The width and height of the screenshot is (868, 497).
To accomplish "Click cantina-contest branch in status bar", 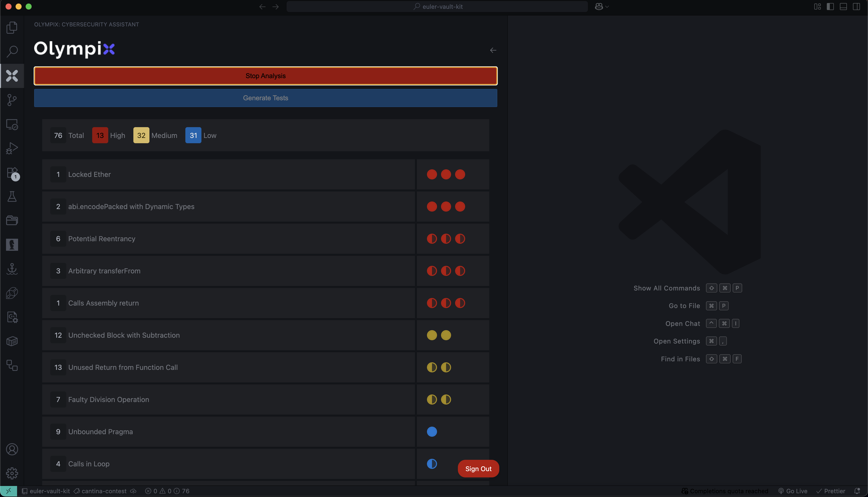I will pyautogui.click(x=100, y=491).
